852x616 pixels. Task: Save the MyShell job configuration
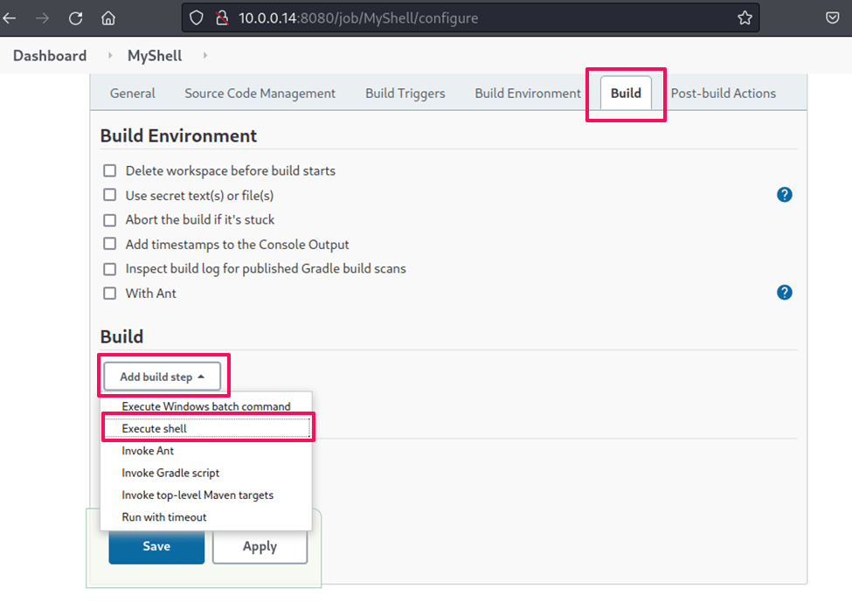(156, 545)
